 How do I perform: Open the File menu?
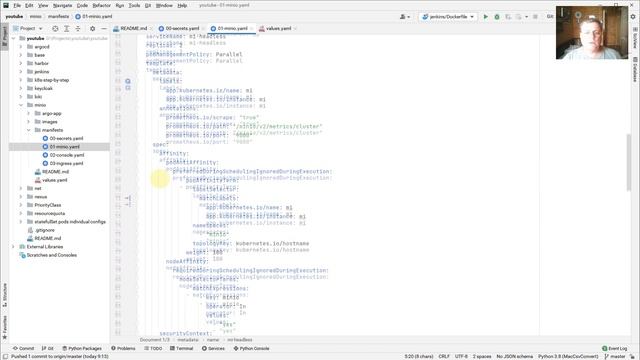(17, 5)
